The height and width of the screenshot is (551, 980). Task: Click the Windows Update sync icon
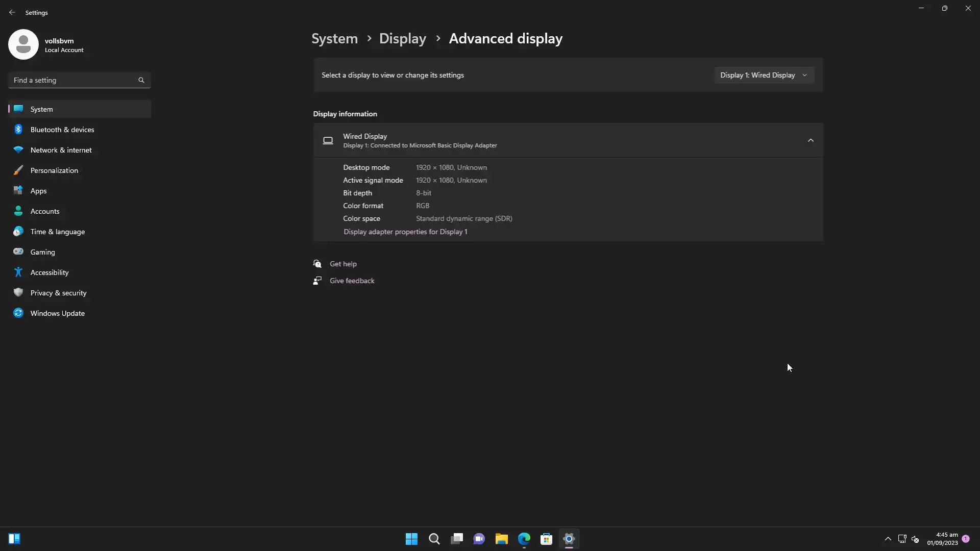pyautogui.click(x=18, y=313)
